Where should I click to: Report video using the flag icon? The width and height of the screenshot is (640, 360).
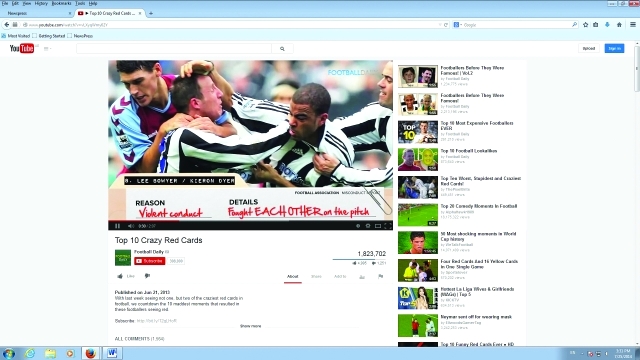pyautogui.click(x=380, y=276)
